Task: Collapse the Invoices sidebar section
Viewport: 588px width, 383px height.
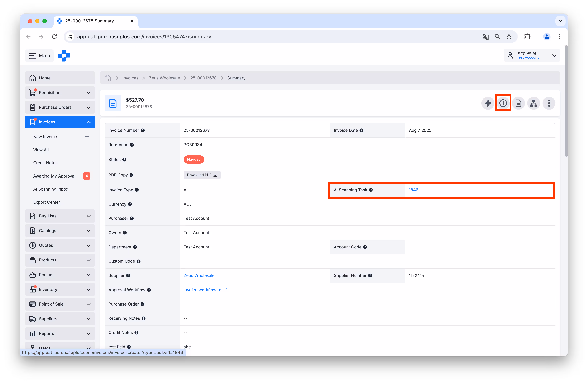Action: 88,122
